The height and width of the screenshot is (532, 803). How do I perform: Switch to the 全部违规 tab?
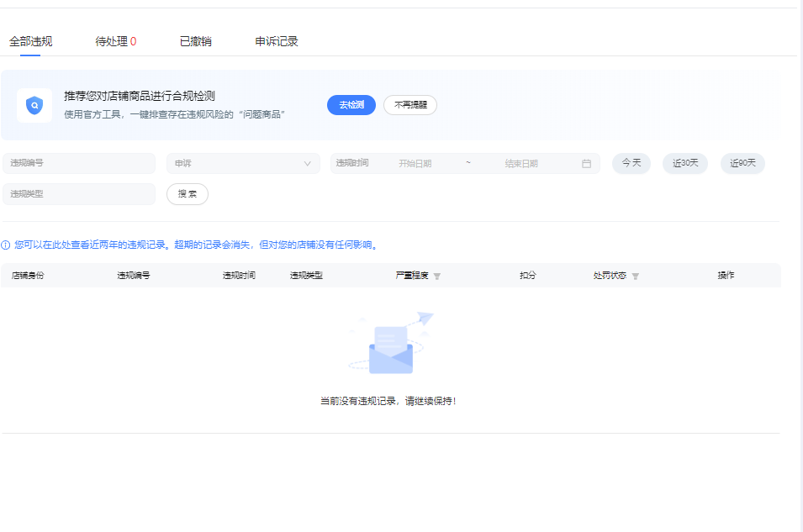30,41
